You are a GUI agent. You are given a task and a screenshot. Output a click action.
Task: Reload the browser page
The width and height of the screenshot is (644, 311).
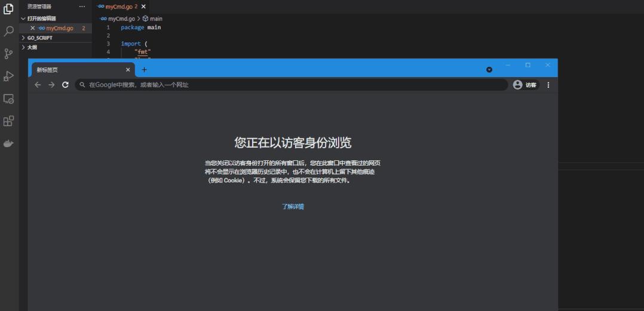tap(65, 85)
